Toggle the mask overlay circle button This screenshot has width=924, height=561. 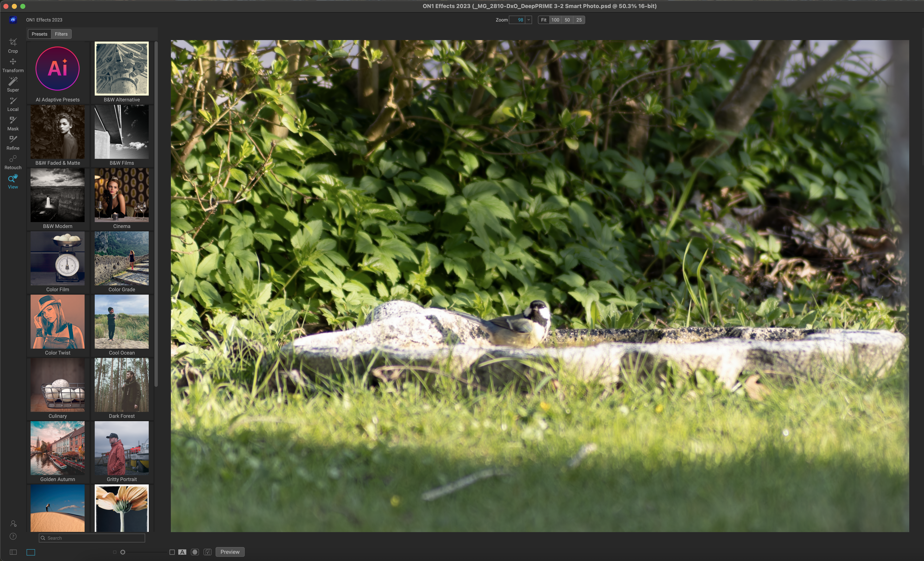[195, 552]
